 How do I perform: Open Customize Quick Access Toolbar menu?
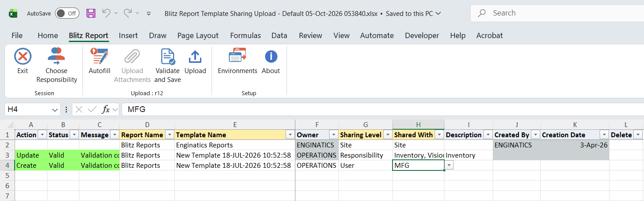[149, 14]
